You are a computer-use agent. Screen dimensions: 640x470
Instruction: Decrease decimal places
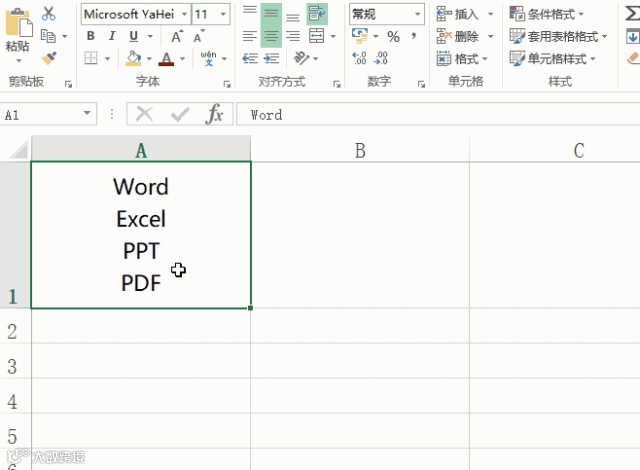pyautogui.click(x=380, y=58)
